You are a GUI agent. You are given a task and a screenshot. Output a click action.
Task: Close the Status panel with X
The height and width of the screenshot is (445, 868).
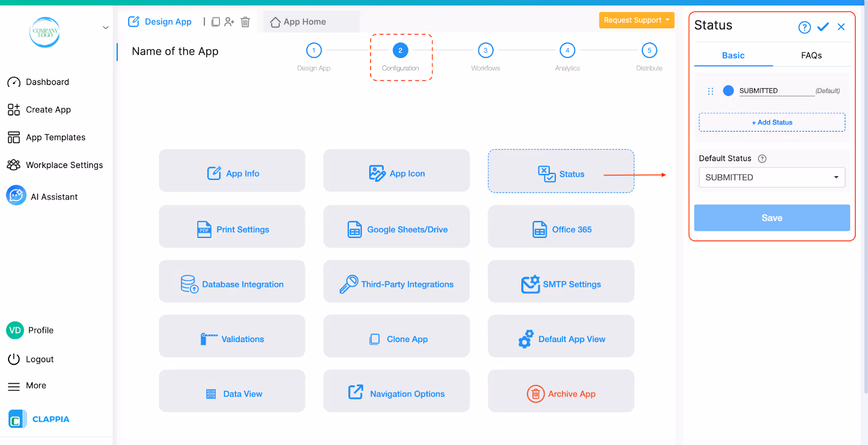point(841,27)
